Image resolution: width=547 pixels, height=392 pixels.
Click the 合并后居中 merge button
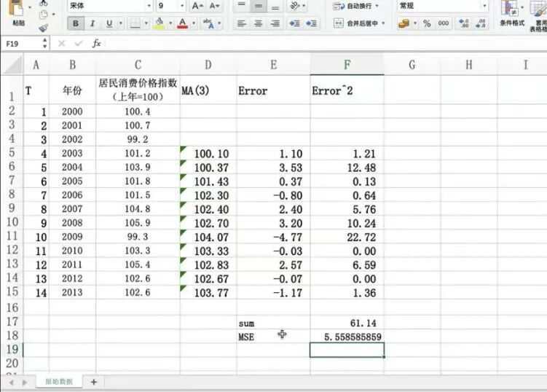pos(361,23)
